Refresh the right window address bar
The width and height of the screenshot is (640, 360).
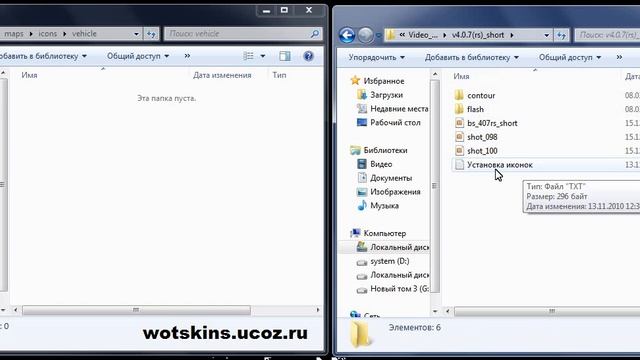tap(562, 35)
